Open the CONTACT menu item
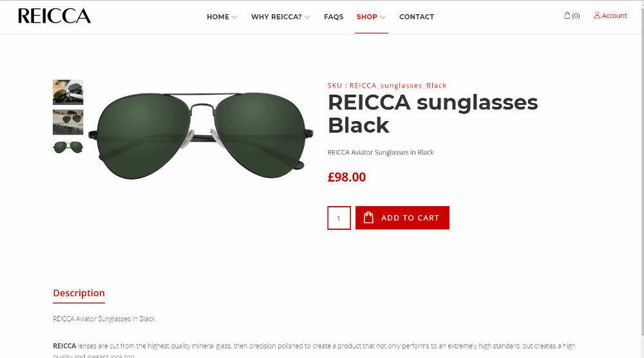The width and height of the screenshot is (644, 358). pos(417,17)
